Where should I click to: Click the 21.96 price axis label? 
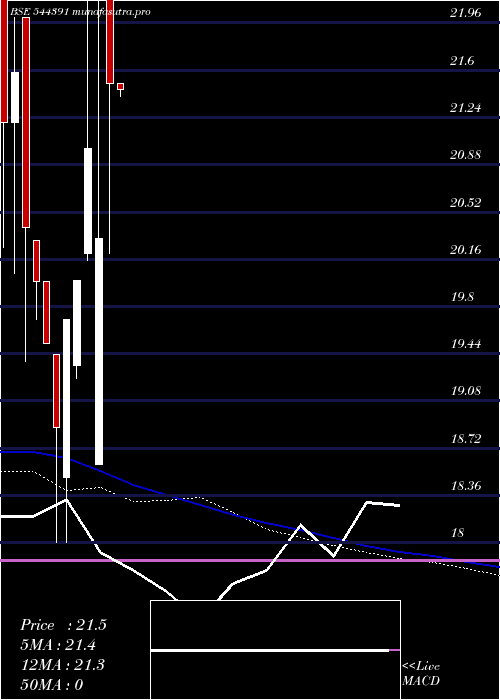(x=466, y=13)
